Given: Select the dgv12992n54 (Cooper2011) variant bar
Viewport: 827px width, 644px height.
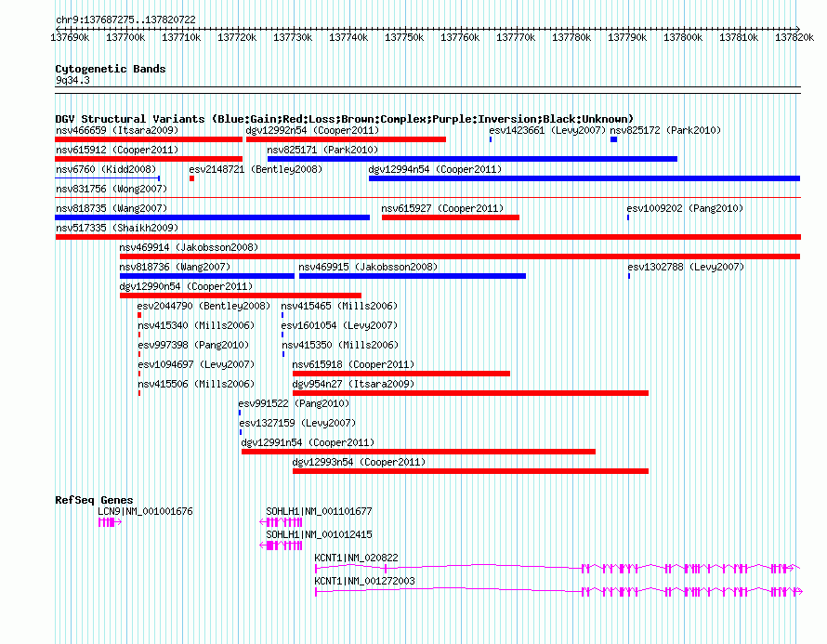Looking at the screenshot, I should click(x=346, y=139).
